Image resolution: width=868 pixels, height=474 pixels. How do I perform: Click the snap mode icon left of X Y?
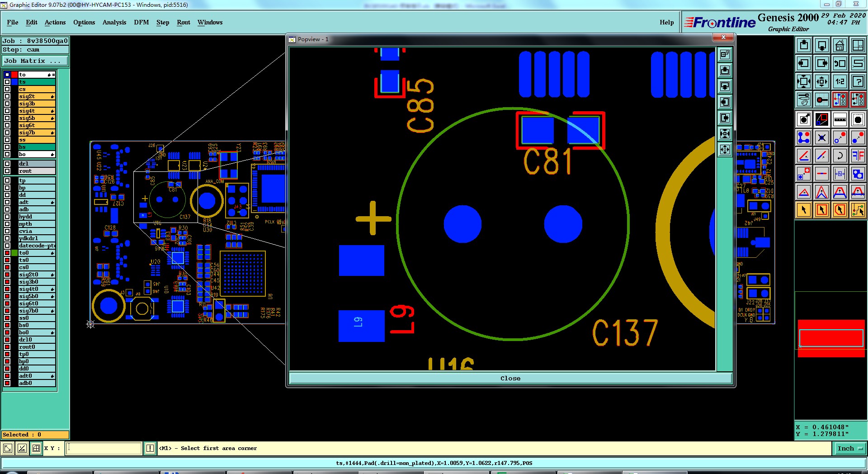tap(36, 448)
